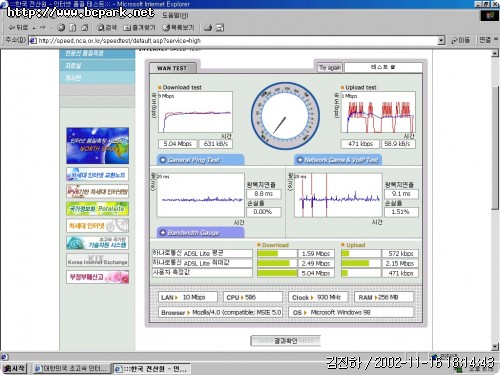Click download bar showing 2.49 Mbps
This screenshot has width=500, height=375.
click(277, 263)
